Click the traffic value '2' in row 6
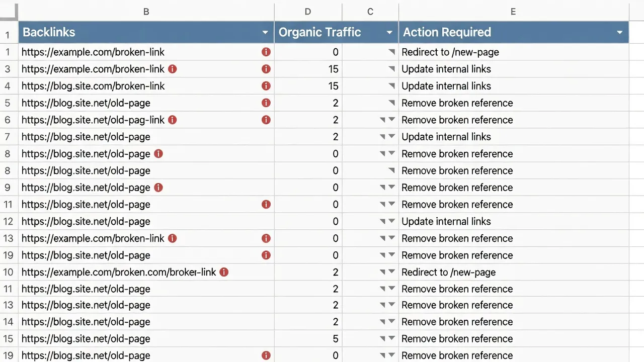Viewport: 644px width, 362px height. pos(336,120)
